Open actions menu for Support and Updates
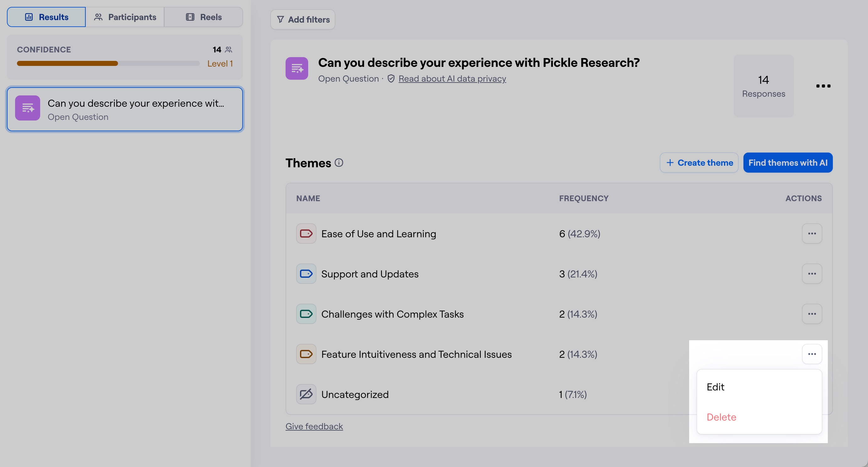Screen dimensions: 868x467 point(812,274)
